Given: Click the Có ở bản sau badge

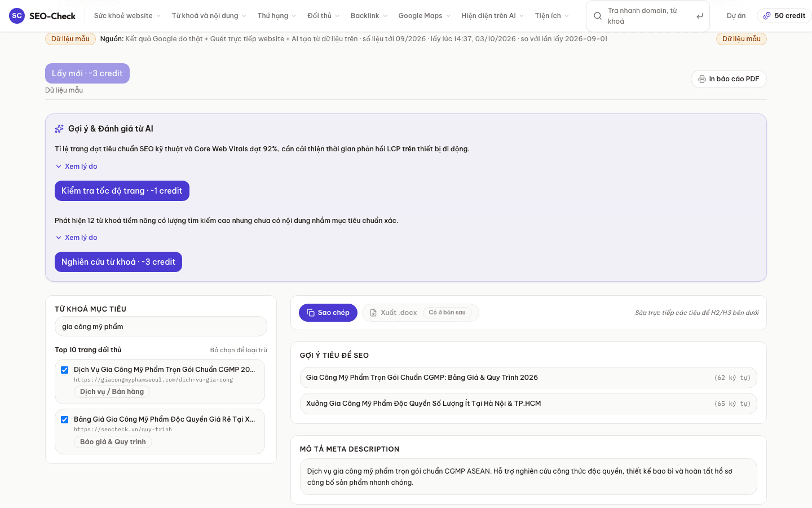Looking at the screenshot, I should click(447, 313).
